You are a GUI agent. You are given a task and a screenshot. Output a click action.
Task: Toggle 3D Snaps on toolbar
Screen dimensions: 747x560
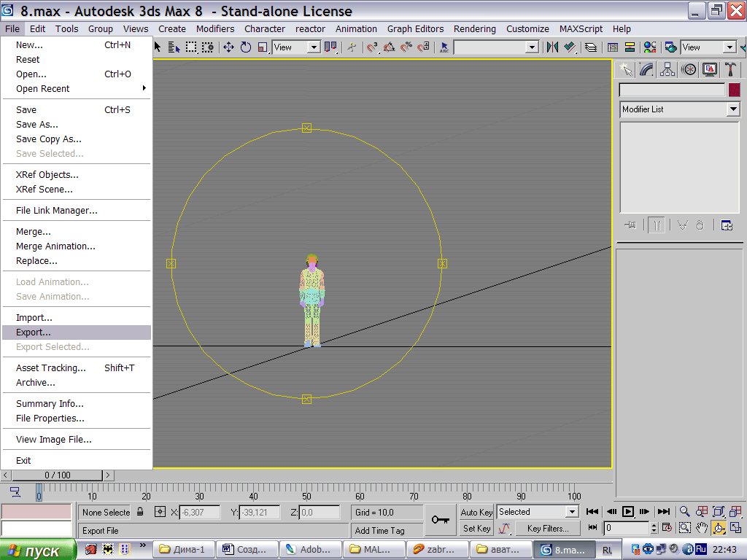[x=372, y=47]
